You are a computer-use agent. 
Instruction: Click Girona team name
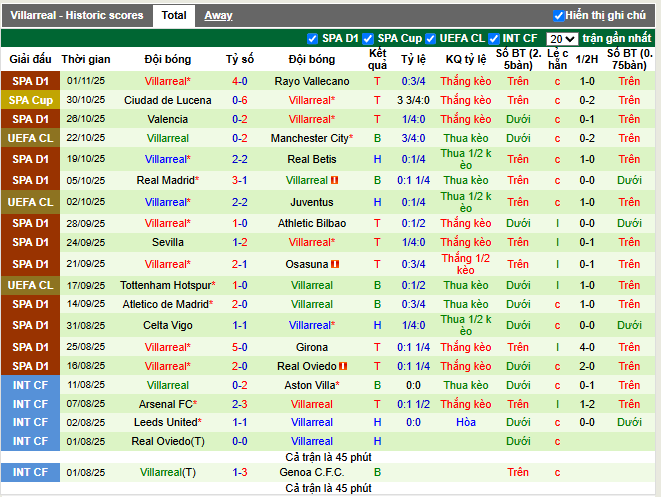pyautogui.click(x=312, y=347)
